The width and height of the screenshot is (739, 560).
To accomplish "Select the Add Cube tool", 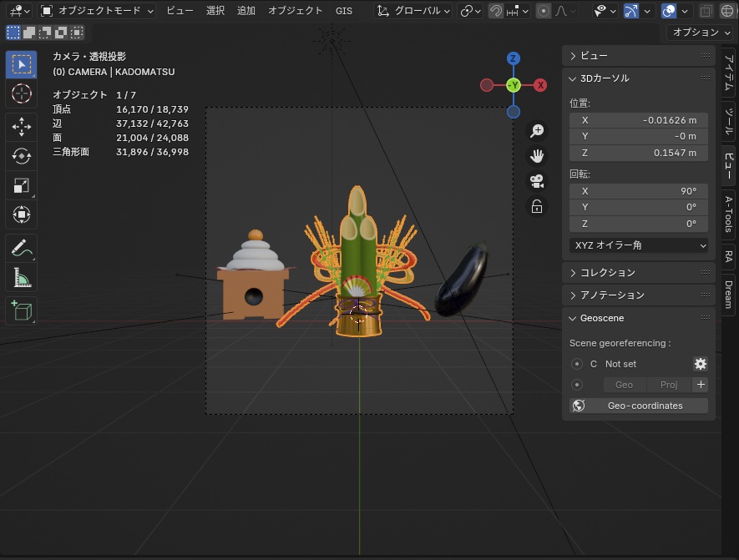I will point(21,310).
